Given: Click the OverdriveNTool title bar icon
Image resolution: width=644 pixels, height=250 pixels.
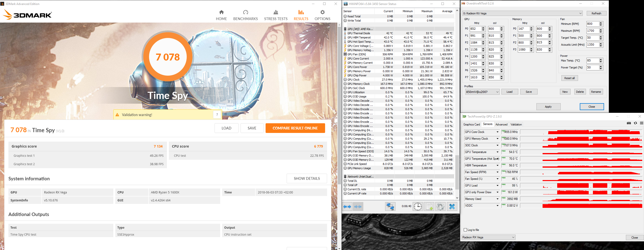Looking at the screenshot, I should pos(463,3).
